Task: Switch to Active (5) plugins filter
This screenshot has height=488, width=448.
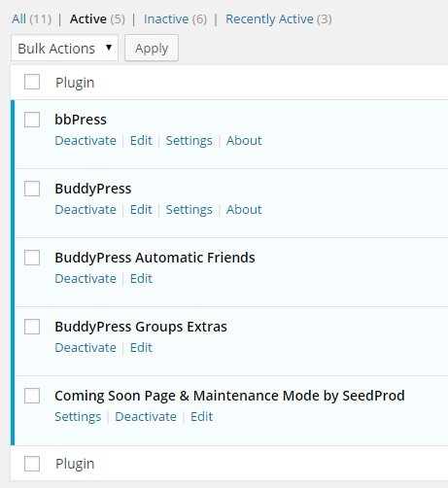Action: (x=97, y=19)
